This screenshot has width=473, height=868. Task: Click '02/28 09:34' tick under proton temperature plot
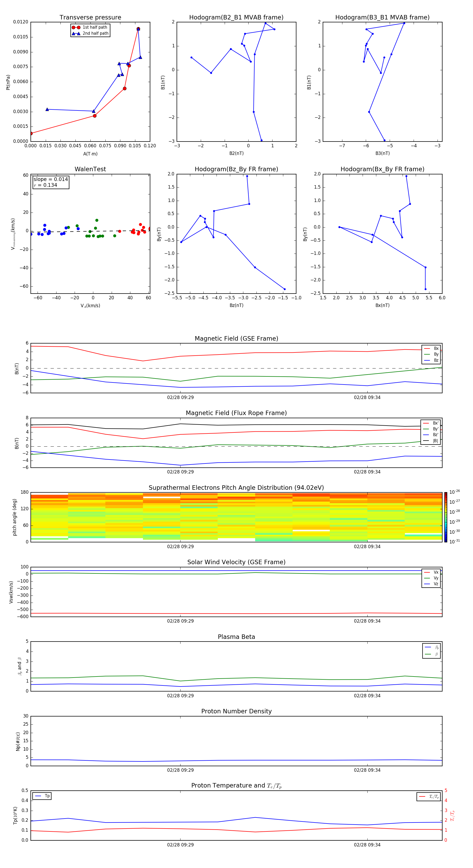[x=367, y=845]
